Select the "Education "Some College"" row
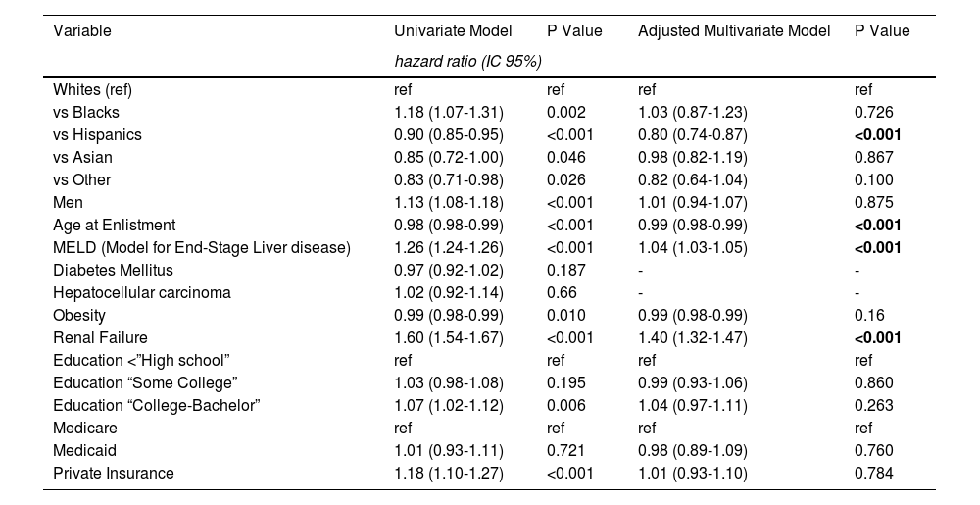The width and height of the screenshot is (980, 505). tap(145, 382)
